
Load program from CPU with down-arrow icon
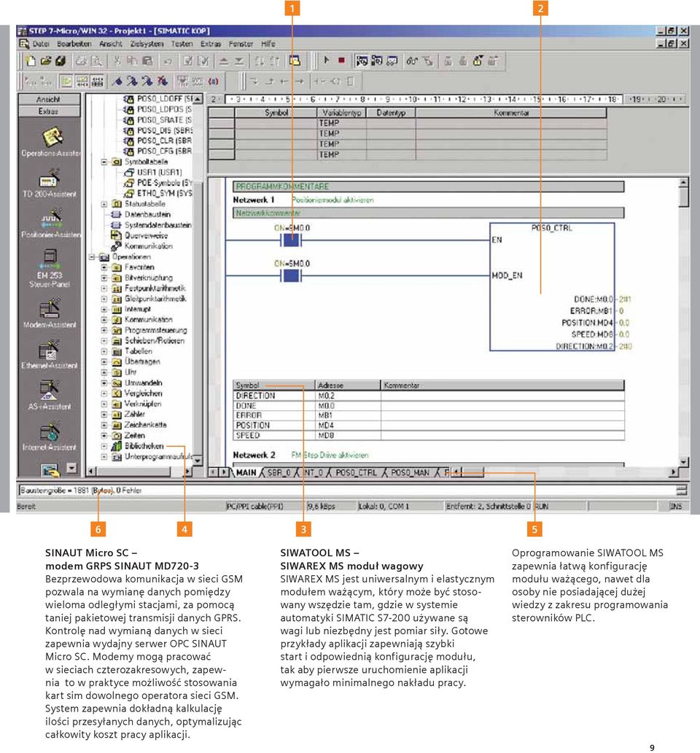[238, 61]
